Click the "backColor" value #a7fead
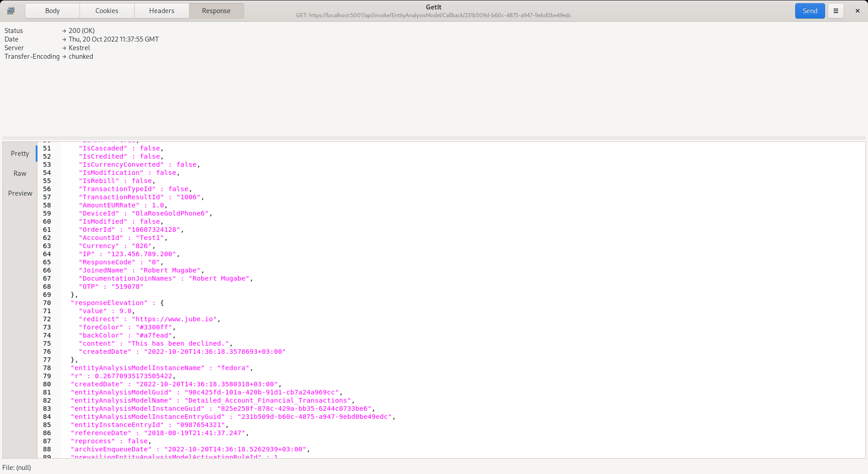The image size is (868, 474). click(154, 335)
